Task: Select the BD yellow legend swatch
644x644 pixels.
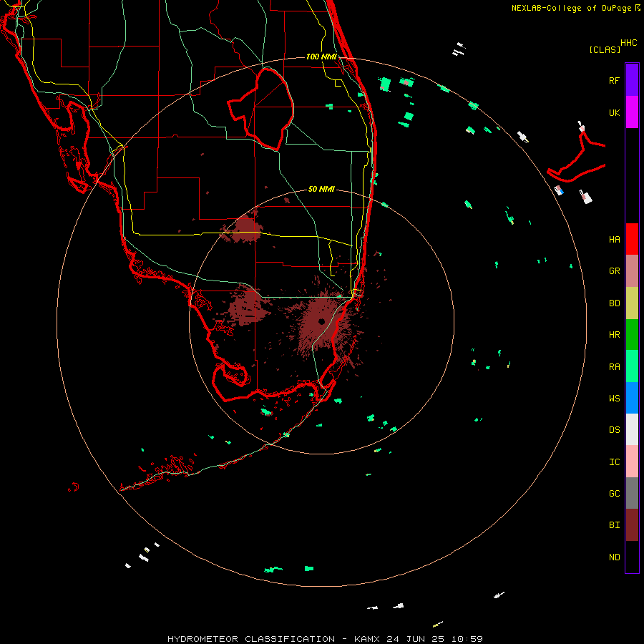Action: pyautogui.click(x=632, y=303)
